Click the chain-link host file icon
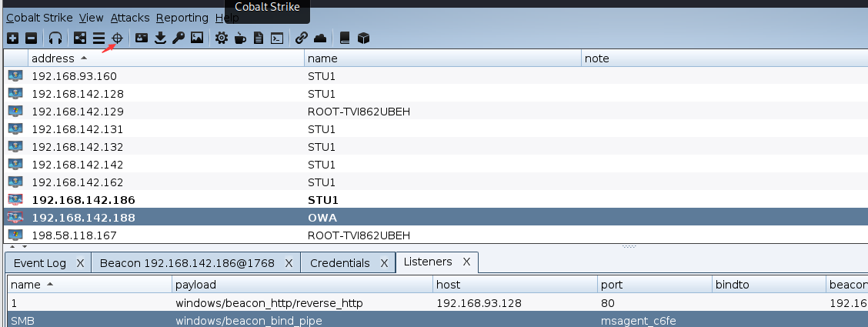The image size is (868, 327). (x=301, y=38)
